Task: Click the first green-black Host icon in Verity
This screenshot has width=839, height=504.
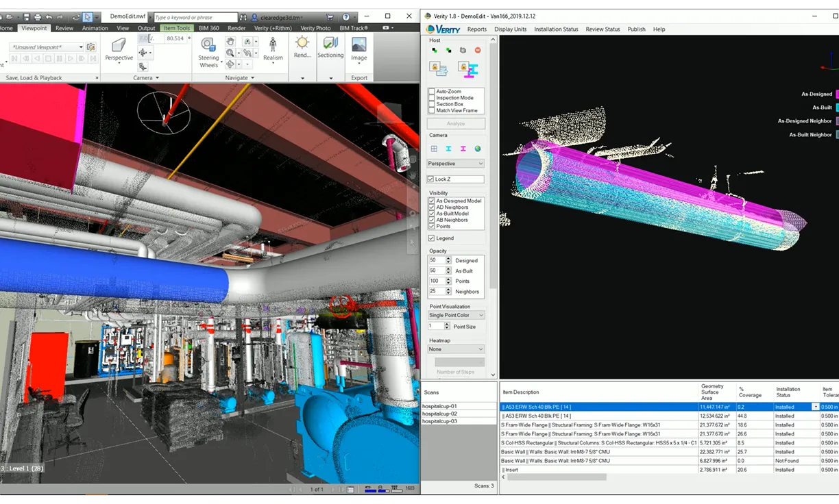Action: point(435,50)
